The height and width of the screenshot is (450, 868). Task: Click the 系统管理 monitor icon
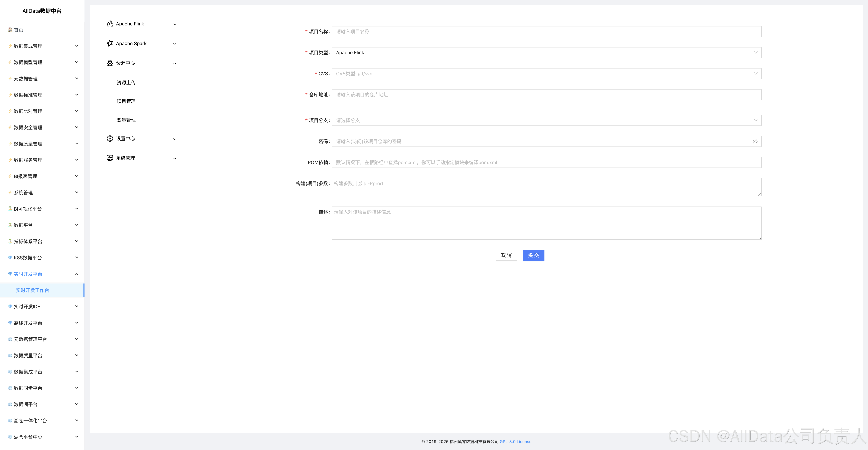(x=110, y=158)
